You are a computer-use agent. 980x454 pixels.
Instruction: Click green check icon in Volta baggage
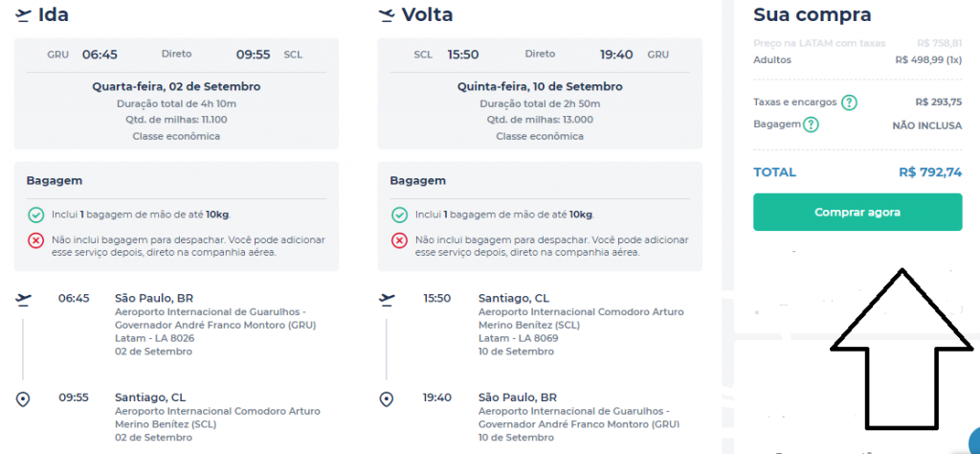click(399, 216)
